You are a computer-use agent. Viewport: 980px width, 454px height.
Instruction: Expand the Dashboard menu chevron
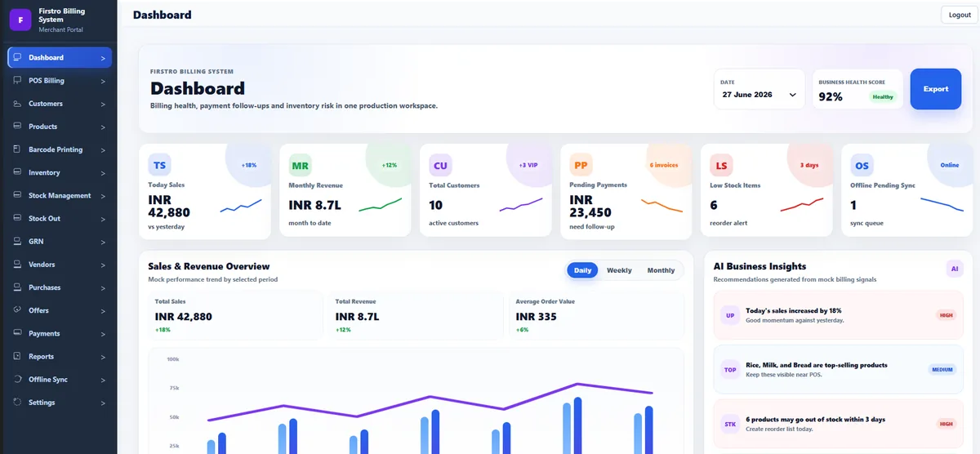click(103, 58)
